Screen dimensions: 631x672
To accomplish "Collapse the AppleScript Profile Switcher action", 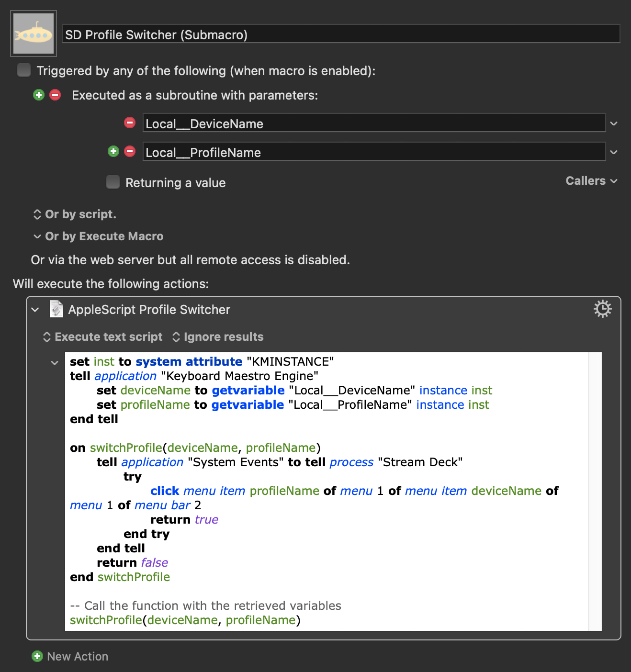I will [35, 310].
